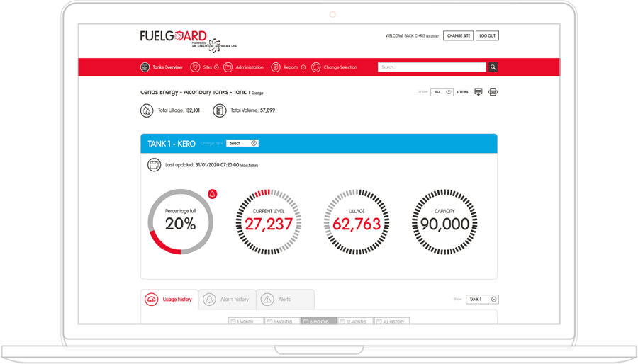Click the 'TANK 1 - KERO' heading
Screen dimensions: 638x364
(172, 144)
